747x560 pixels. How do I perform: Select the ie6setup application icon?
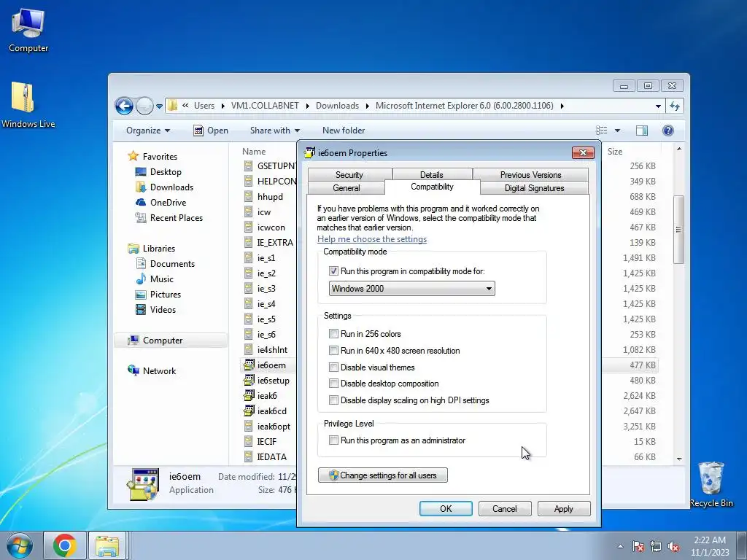point(249,381)
